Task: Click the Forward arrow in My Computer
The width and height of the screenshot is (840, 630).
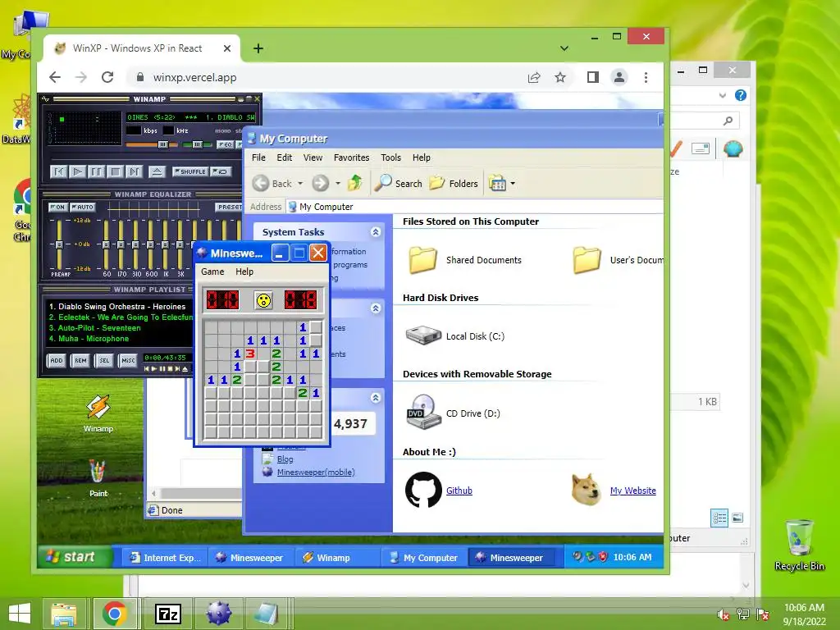Action: pos(321,183)
